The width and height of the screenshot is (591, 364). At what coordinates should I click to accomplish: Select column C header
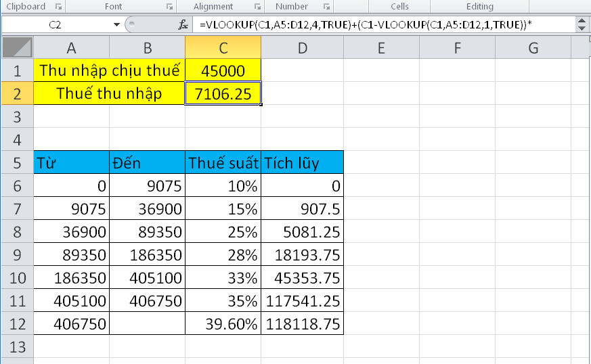click(x=223, y=48)
